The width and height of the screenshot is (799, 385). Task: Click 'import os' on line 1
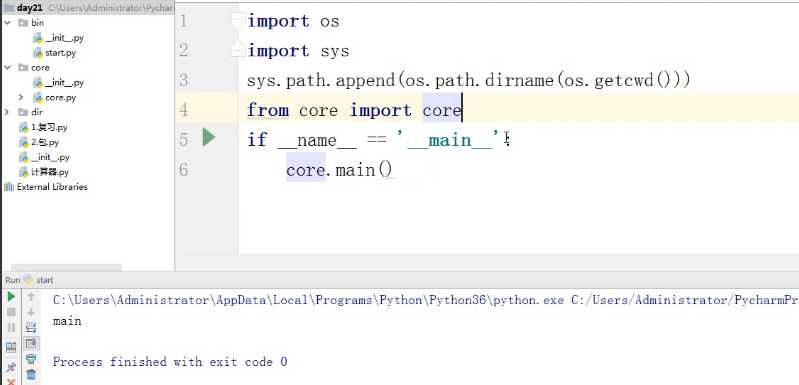[293, 21]
